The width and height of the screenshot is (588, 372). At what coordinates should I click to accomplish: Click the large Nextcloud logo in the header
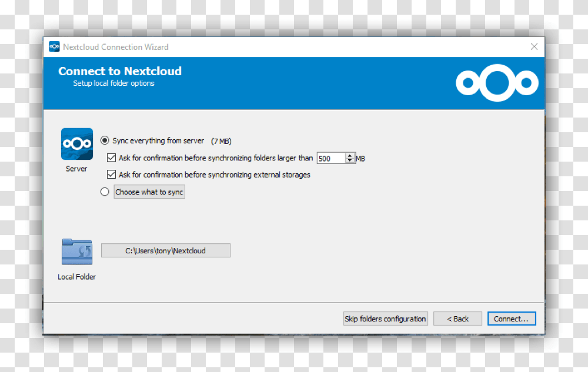click(497, 83)
